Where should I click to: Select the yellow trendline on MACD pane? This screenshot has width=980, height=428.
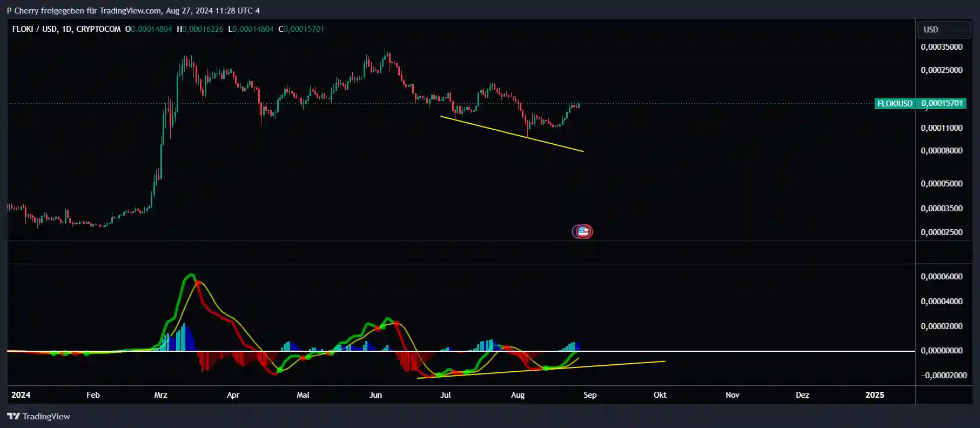pyautogui.click(x=540, y=370)
